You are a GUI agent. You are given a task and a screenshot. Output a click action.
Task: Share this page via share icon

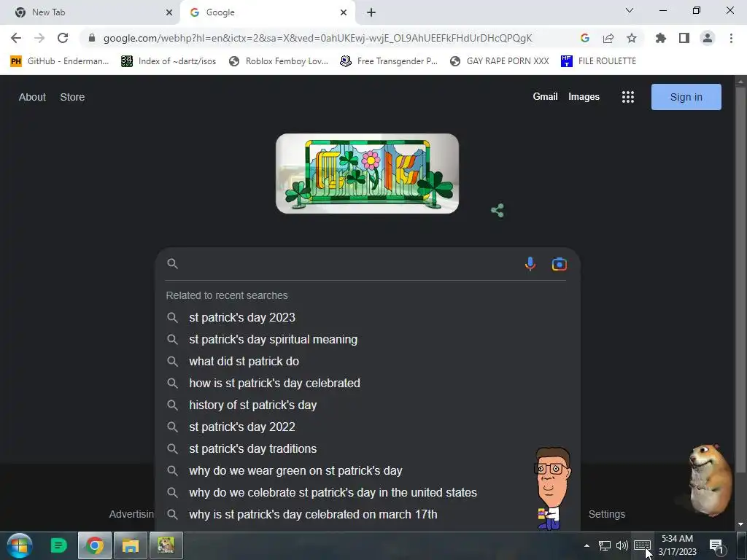pos(608,38)
